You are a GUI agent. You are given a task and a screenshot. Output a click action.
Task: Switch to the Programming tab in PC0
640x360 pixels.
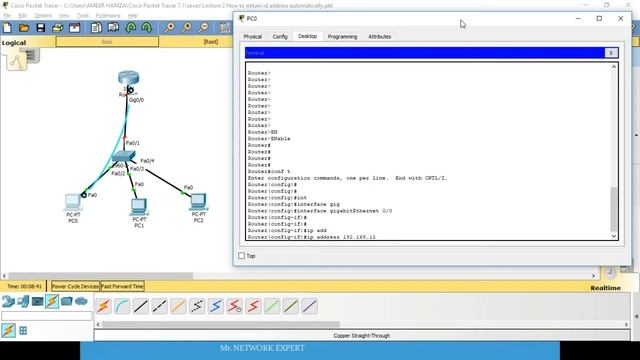coord(342,36)
